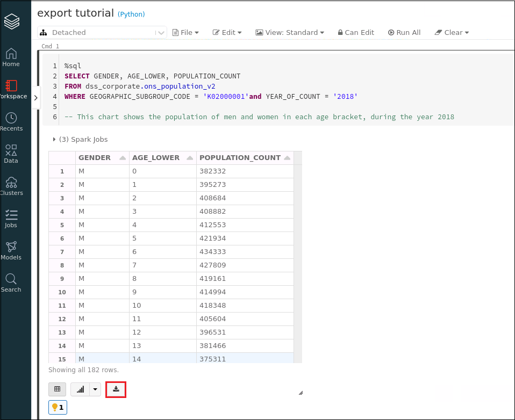The height and width of the screenshot is (420, 515).
Task: Open Data in the sidebar
Action: pyautogui.click(x=11, y=154)
